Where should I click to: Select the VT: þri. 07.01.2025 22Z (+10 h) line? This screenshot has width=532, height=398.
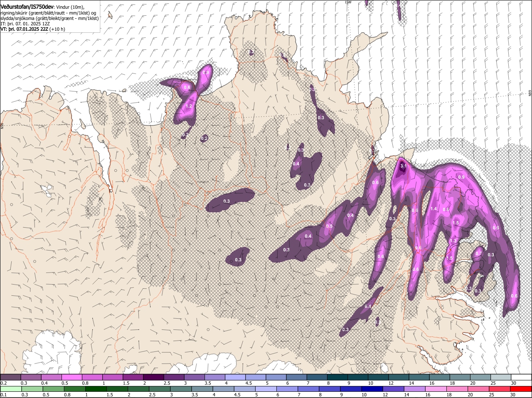pos(33,29)
